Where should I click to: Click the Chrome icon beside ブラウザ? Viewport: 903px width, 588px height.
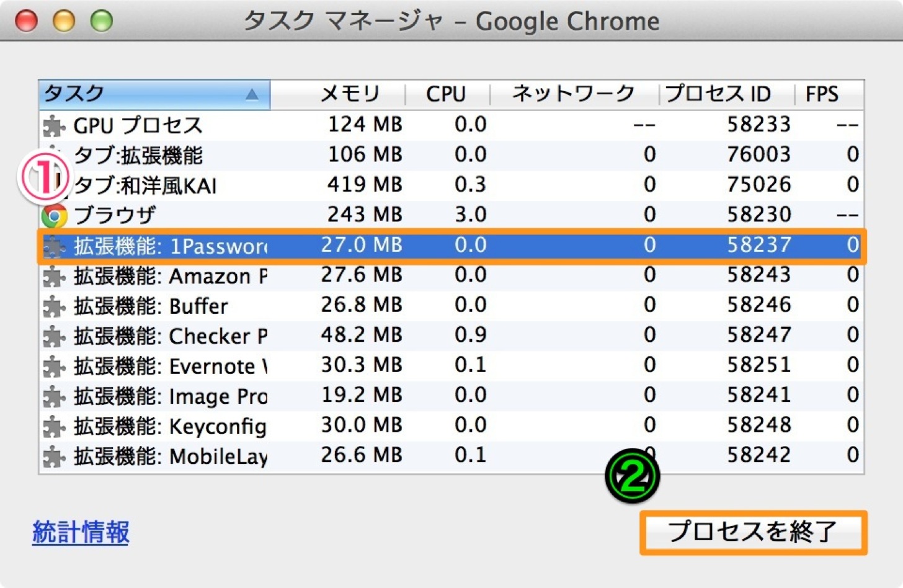(x=54, y=216)
